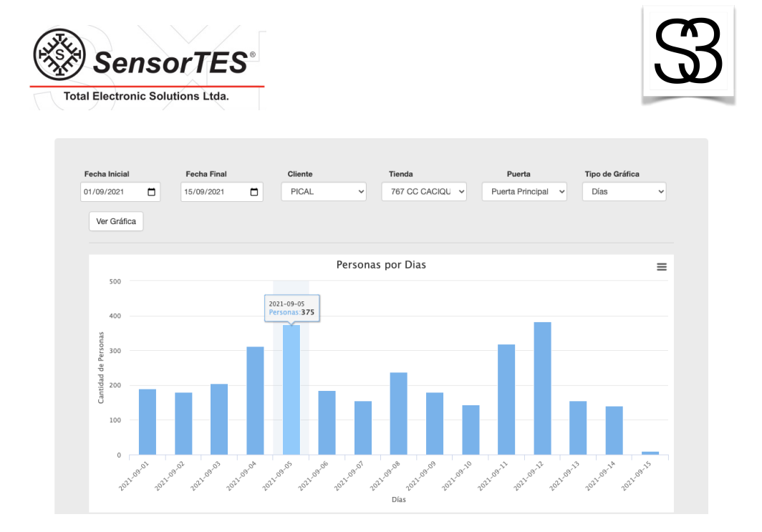Expand the Tienda dropdown
Image resolution: width=762 pixels, height=532 pixels.
424,192
